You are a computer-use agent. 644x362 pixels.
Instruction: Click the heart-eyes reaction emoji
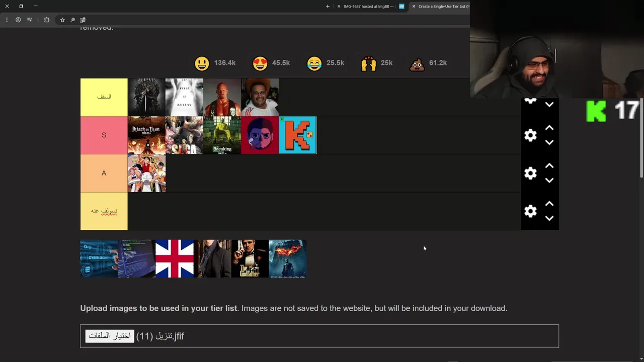[x=260, y=63]
